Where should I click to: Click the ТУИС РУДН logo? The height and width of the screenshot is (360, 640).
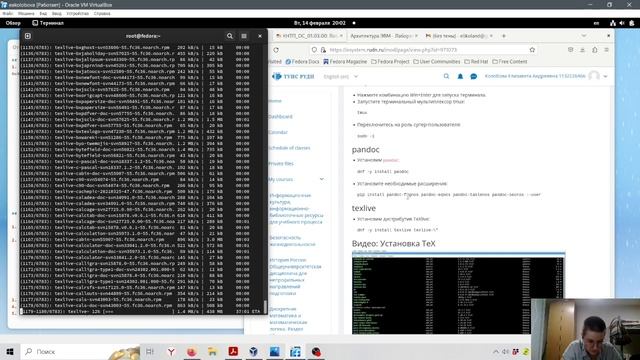pyautogui.click(x=293, y=76)
